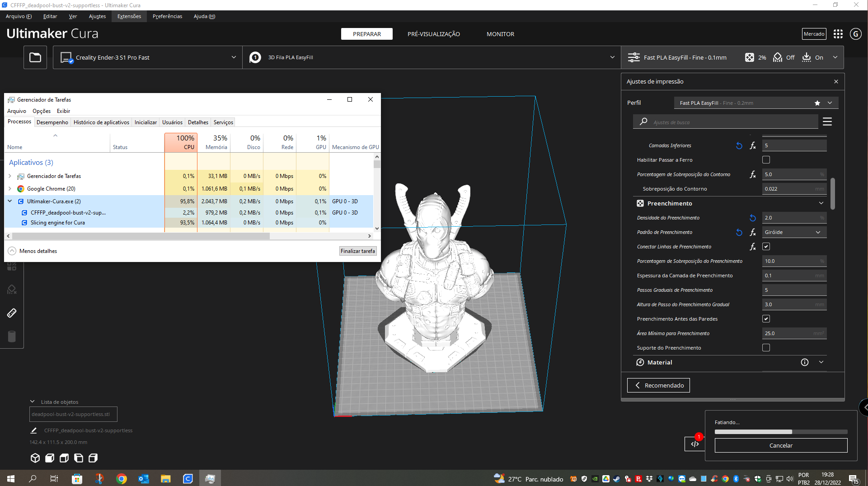
Task: Collapse the Material section chevron
Action: [821, 362]
